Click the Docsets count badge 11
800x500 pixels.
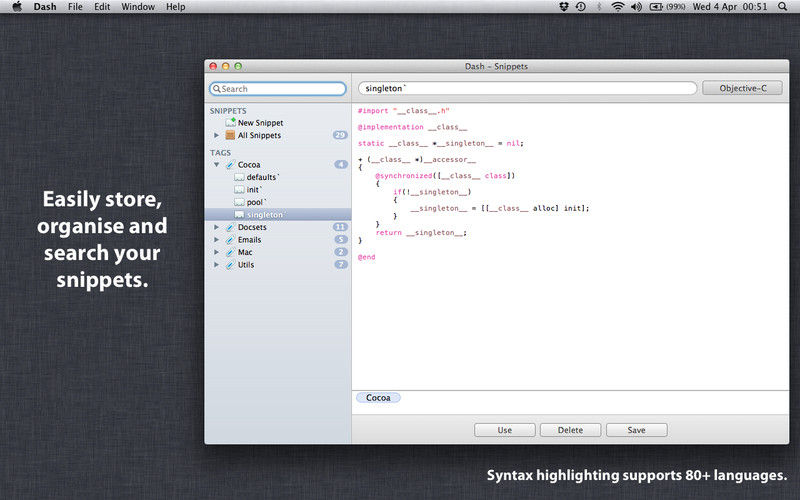(340, 227)
